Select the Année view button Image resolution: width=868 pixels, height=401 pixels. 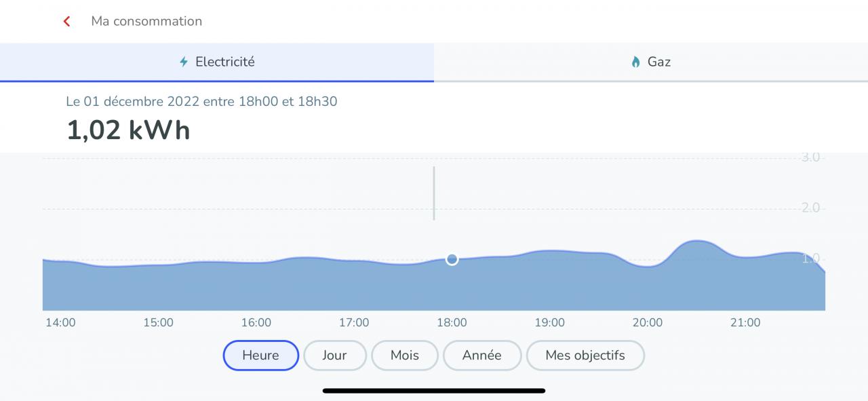pos(481,356)
